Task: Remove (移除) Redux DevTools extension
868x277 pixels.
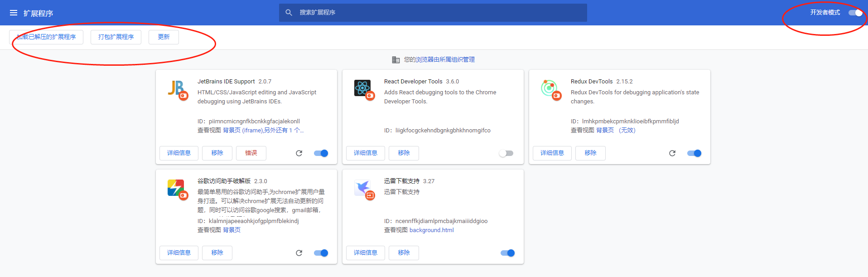Action: 590,153
